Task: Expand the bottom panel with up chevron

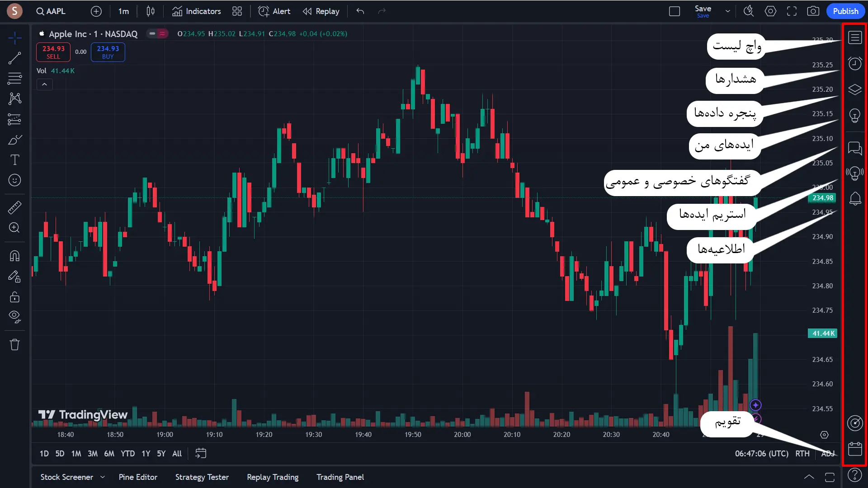Action: 809,477
